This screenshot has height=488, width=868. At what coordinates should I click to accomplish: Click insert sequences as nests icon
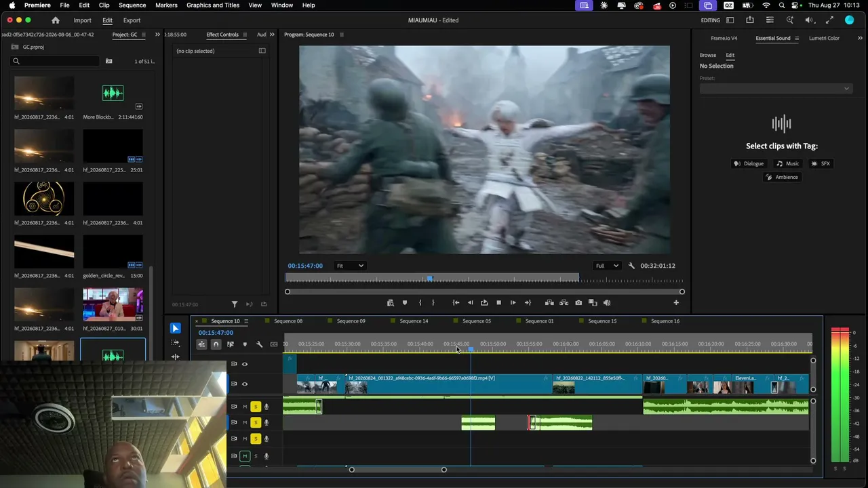(201, 344)
